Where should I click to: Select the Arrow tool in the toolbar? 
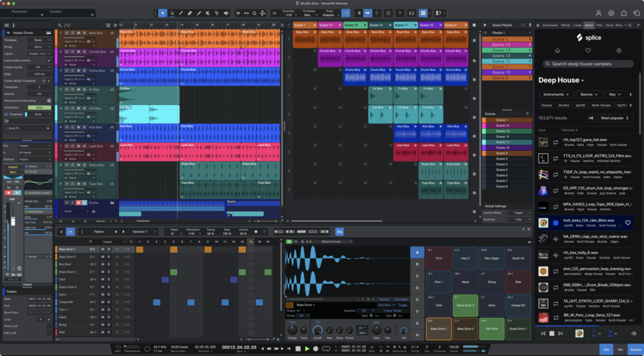[162, 13]
